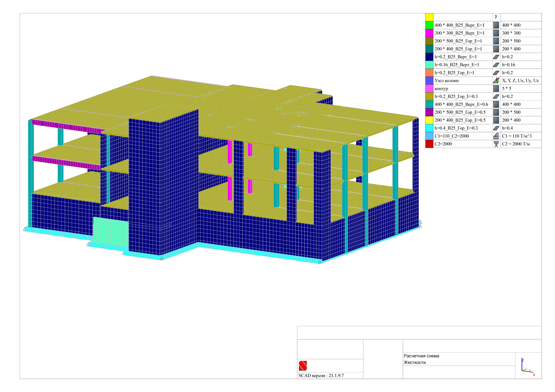Select the label 200 * 500_B25_Гор_E=0.5
This screenshot has width=555, height=392.
click(x=460, y=112)
